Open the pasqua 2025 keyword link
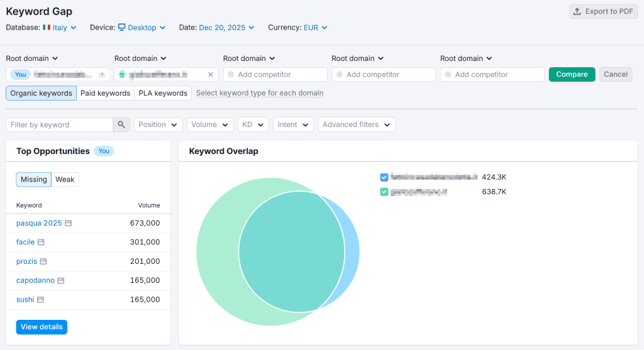Viewport: 644px width, 350px height. (39, 223)
